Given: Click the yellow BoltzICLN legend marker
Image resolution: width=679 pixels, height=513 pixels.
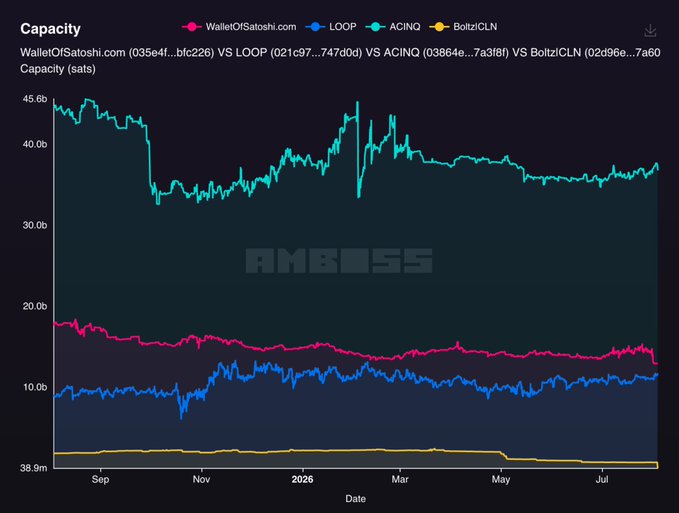Looking at the screenshot, I should [x=439, y=27].
